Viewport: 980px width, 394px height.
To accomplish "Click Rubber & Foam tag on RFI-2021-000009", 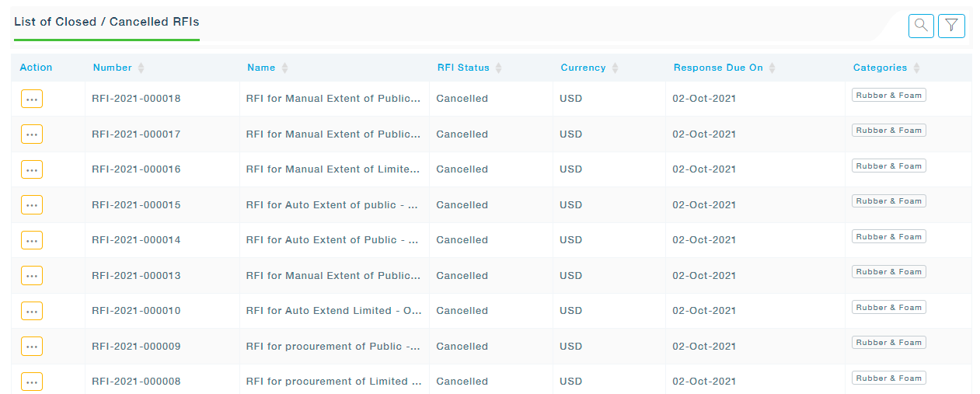I will click(888, 343).
